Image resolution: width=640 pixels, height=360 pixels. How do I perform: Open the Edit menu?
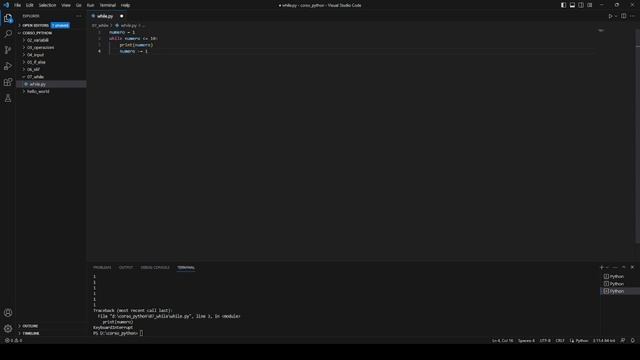click(x=29, y=5)
